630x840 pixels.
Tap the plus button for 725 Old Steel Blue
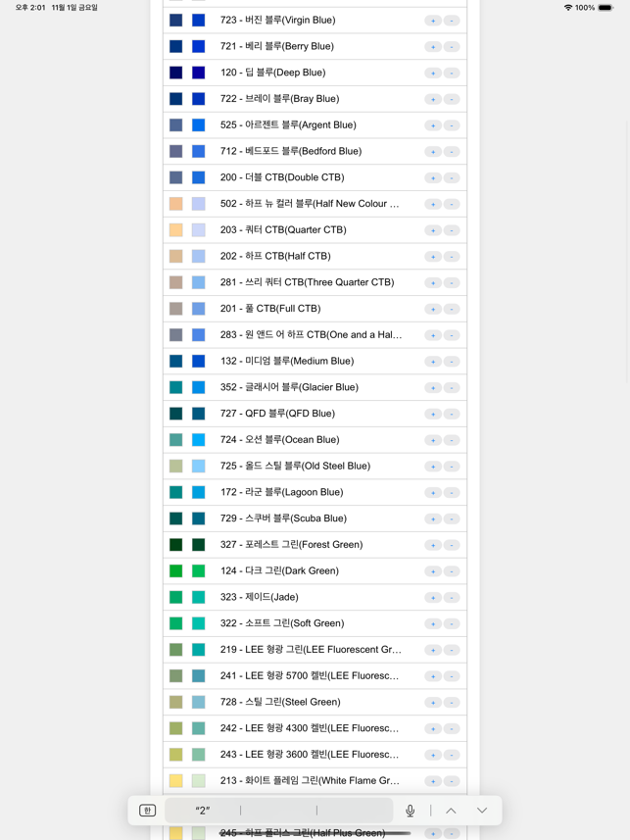[433, 467]
